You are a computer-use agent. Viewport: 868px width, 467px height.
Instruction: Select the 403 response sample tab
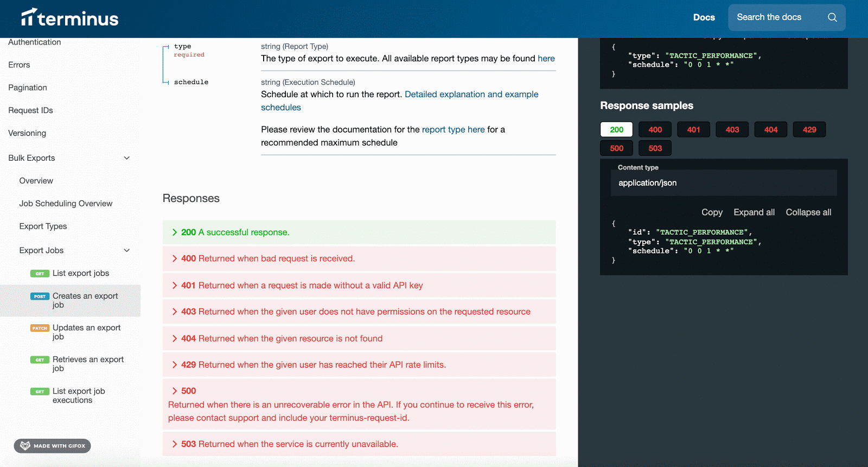(732, 130)
